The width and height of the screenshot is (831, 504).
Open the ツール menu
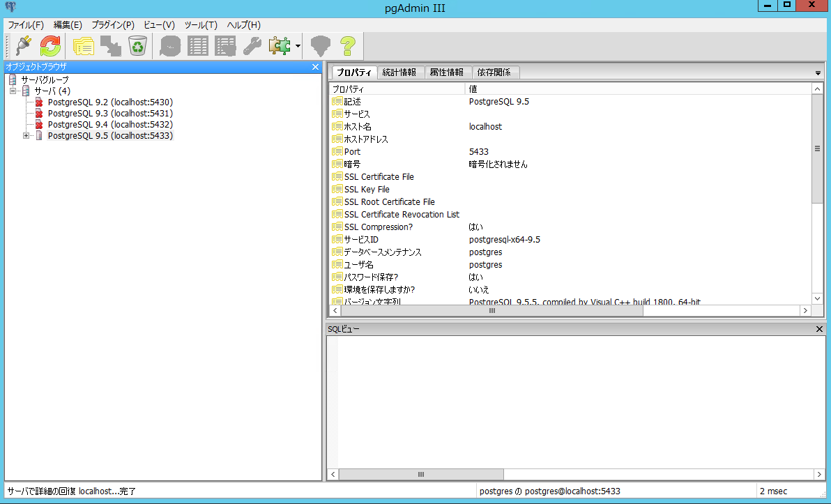pyautogui.click(x=201, y=25)
